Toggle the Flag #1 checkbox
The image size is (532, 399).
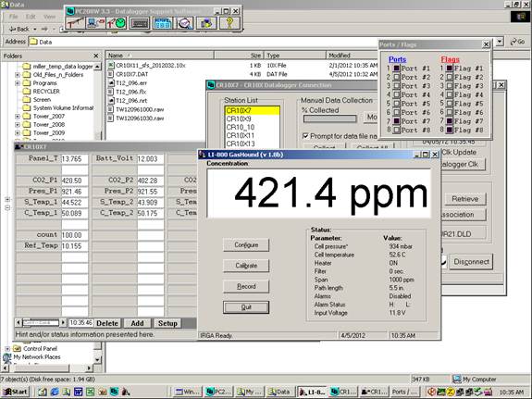tap(450, 69)
